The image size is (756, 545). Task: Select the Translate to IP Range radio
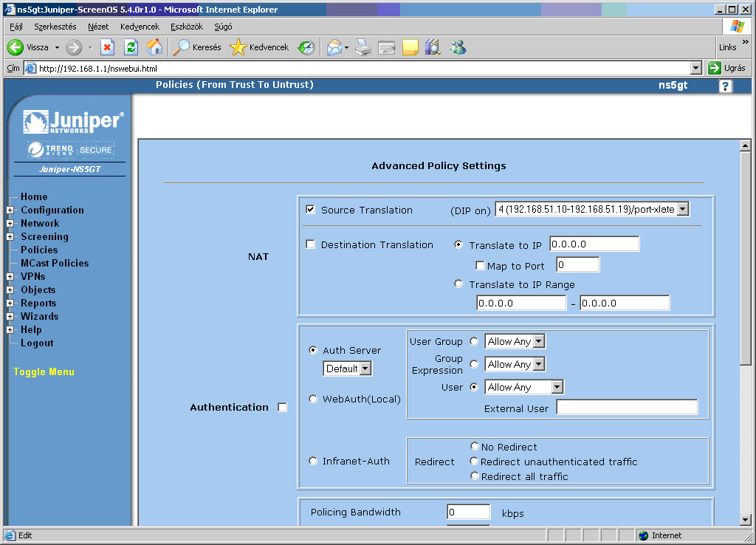459,284
